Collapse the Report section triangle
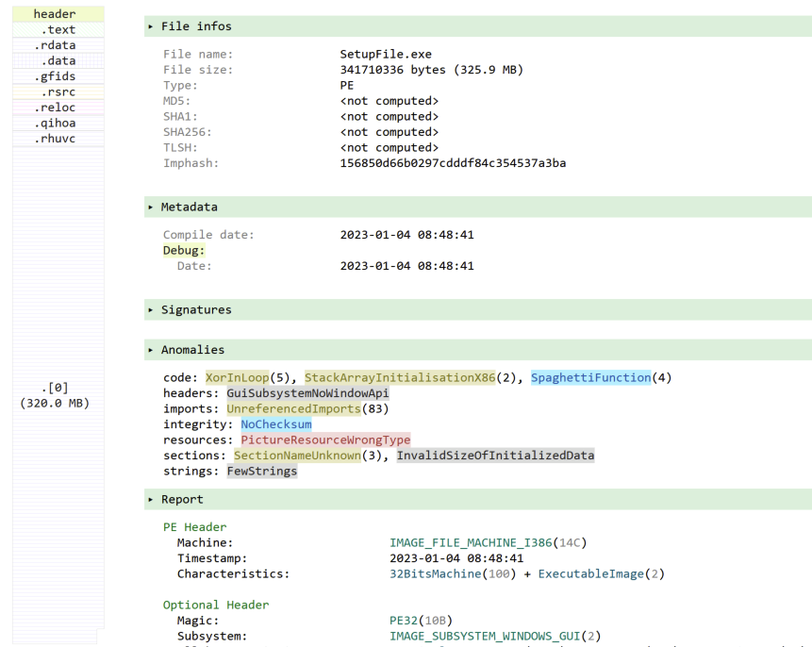 tap(151, 500)
